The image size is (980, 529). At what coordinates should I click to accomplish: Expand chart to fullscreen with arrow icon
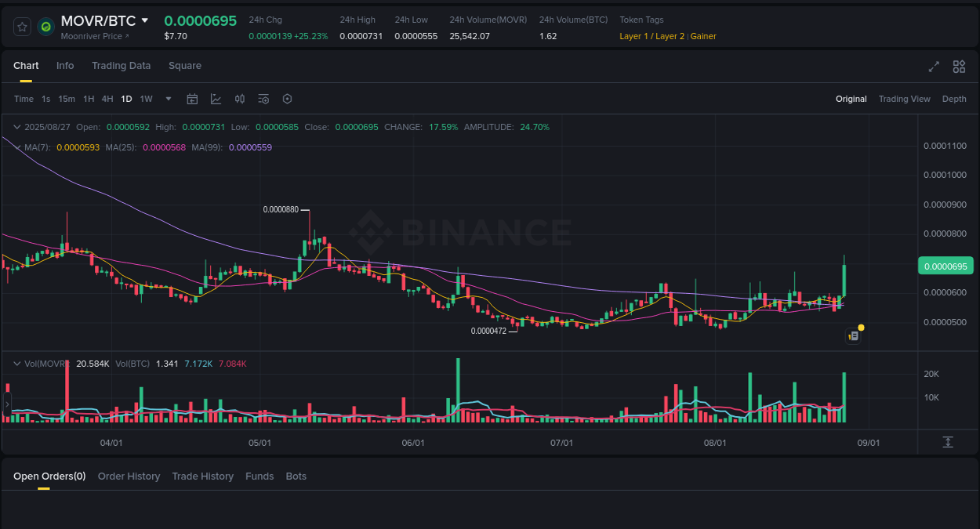click(x=933, y=67)
